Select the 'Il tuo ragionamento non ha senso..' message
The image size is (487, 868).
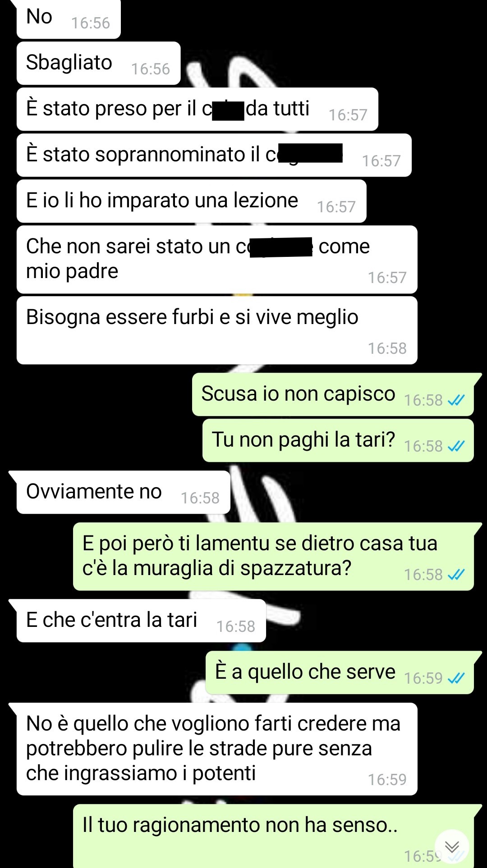coord(273,836)
